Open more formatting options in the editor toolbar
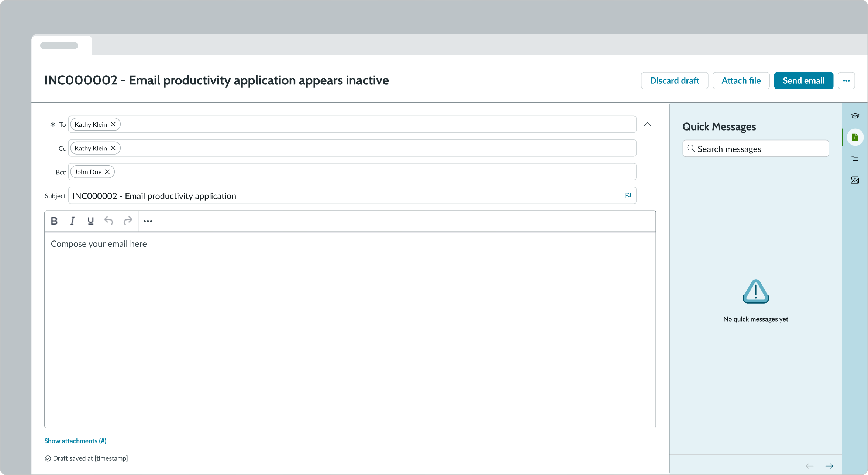 pos(148,221)
